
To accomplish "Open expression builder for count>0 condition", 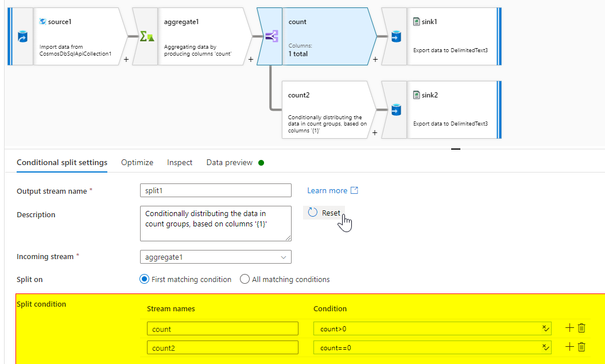I will [545, 328].
